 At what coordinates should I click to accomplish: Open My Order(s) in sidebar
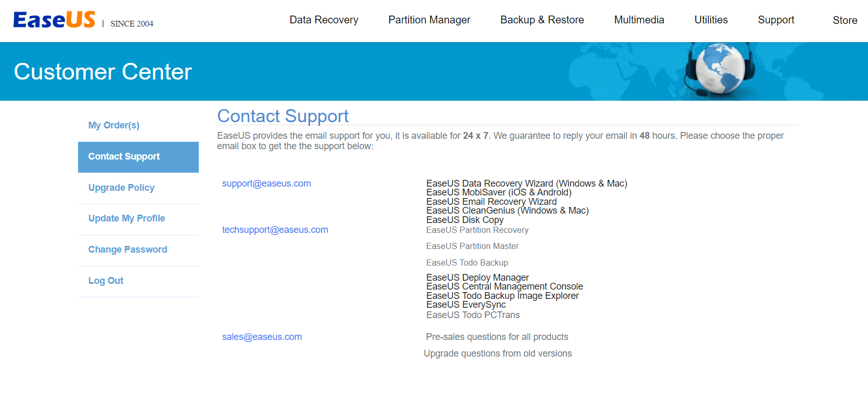point(138,125)
